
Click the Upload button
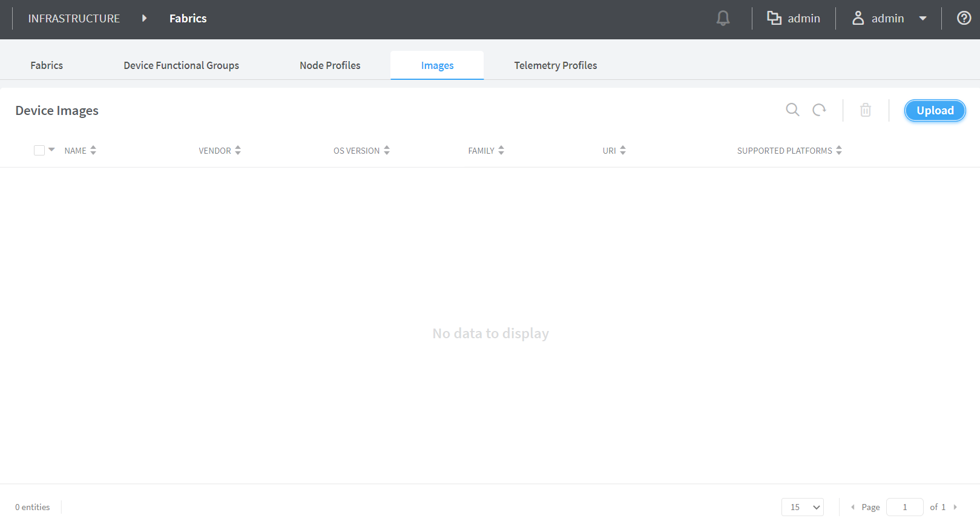point(935,111)
